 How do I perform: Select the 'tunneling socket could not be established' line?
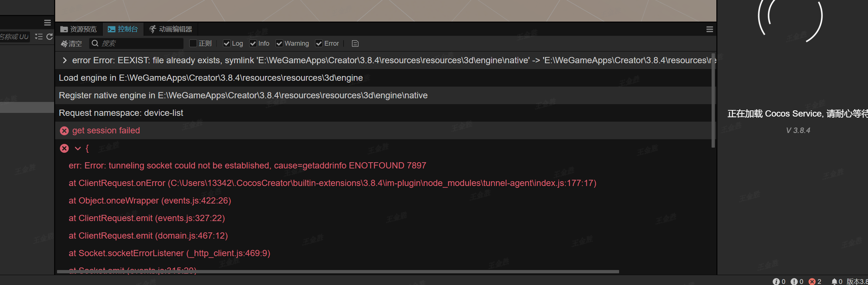(x=247, y=166)
